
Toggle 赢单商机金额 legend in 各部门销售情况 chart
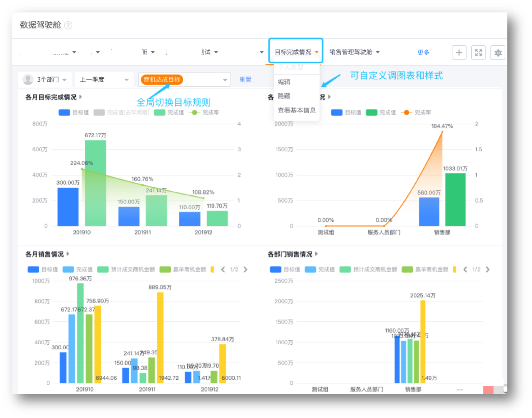click(x=425, y=269)
